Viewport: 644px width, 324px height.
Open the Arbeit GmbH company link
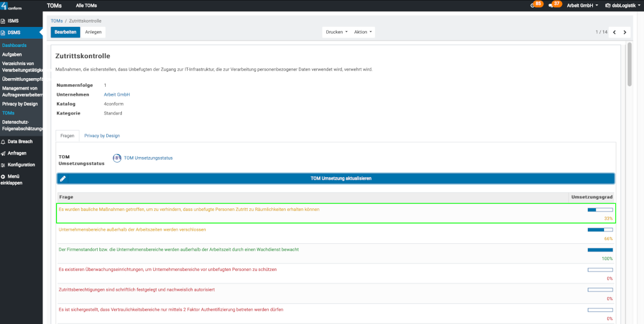pos(116,94)
